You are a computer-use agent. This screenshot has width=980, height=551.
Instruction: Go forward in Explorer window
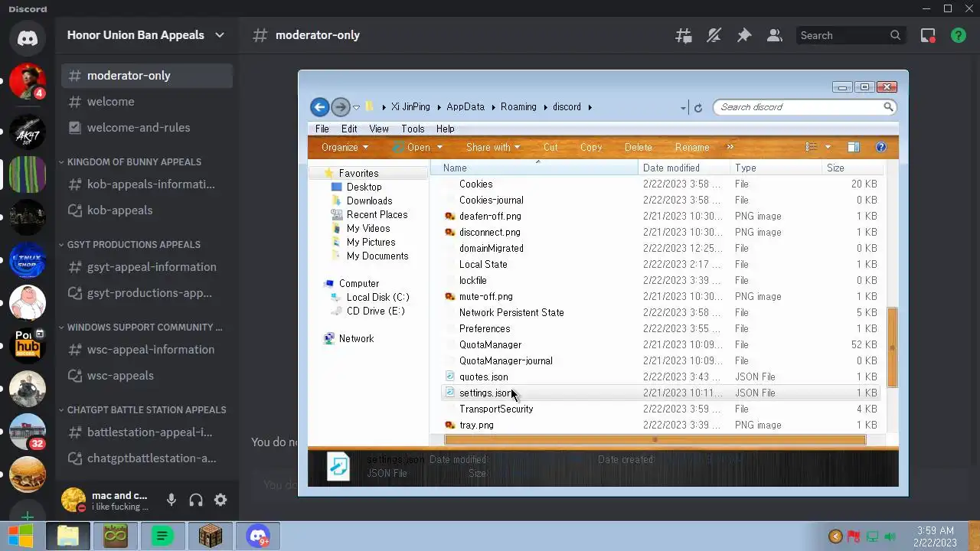tap(341, 107)
